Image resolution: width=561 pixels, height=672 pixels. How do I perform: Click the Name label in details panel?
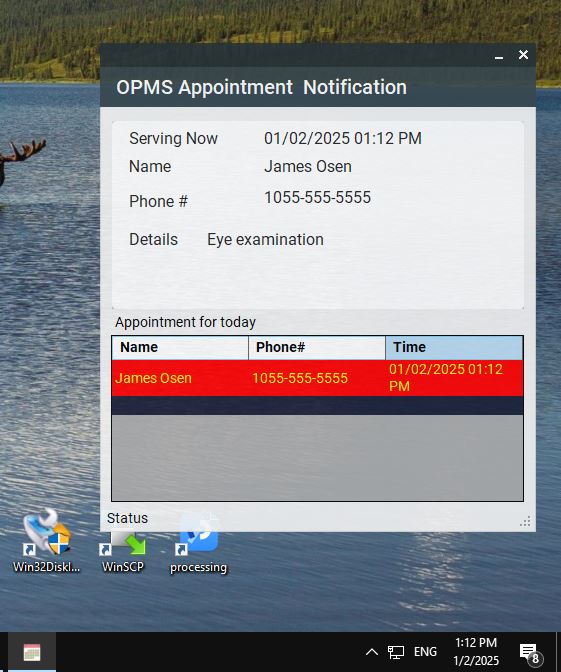(x=150, y=166)
